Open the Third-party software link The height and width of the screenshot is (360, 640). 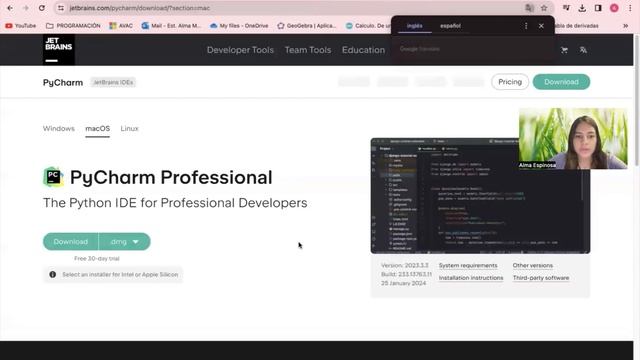(541, 278)
